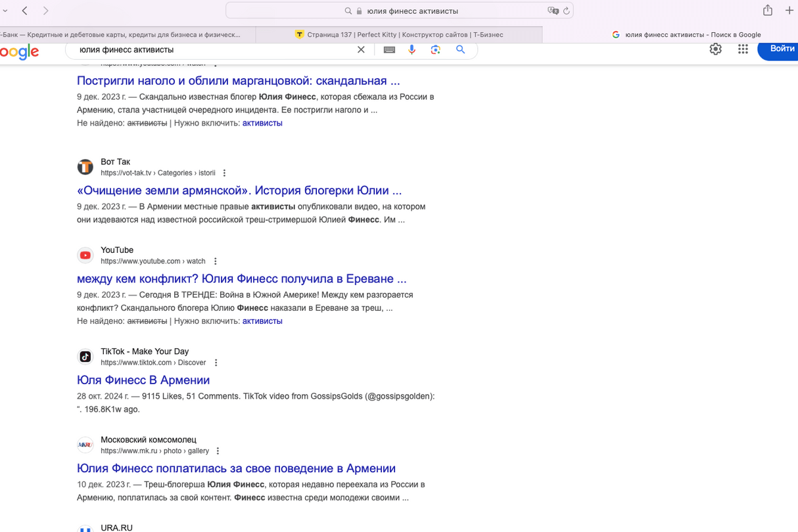Open the three-dot menu for Вот Так result
798x532 pixels.
coord(224,173)
